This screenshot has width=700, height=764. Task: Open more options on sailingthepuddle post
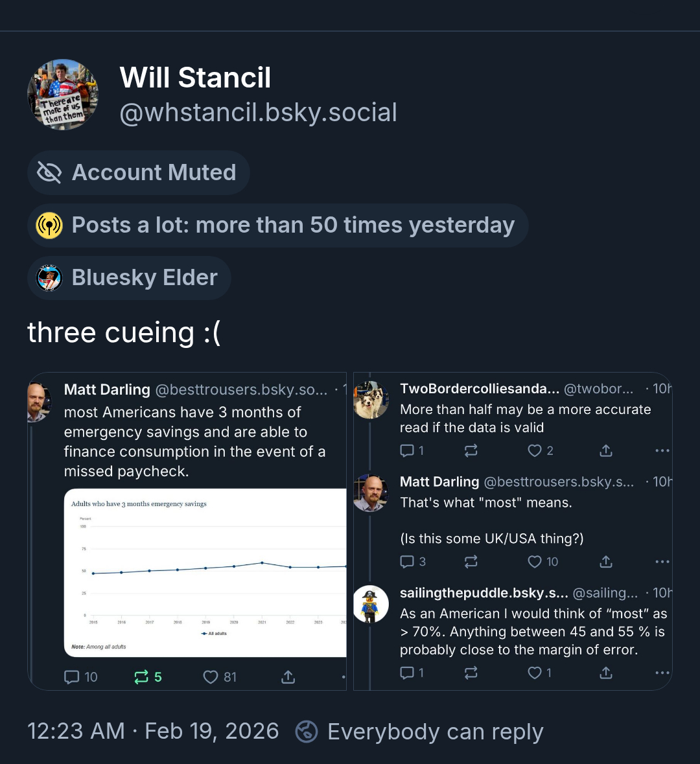click(662, 673)
